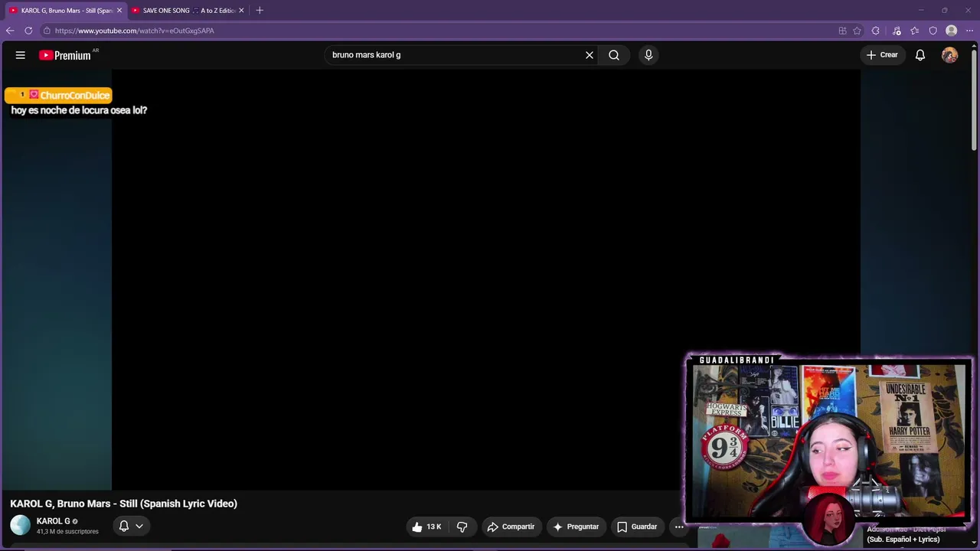
Task: Visit the KAROL G channel name link
Action: click(x=54, y=521)
